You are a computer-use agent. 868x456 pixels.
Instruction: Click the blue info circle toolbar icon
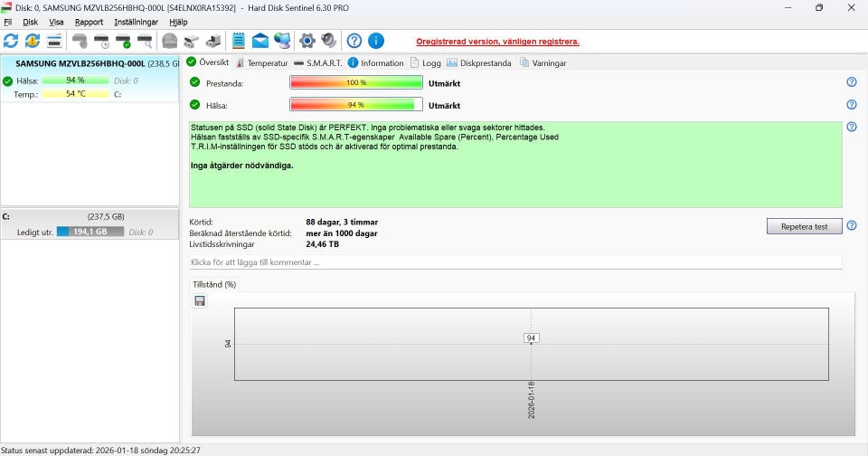coord(376,41)
